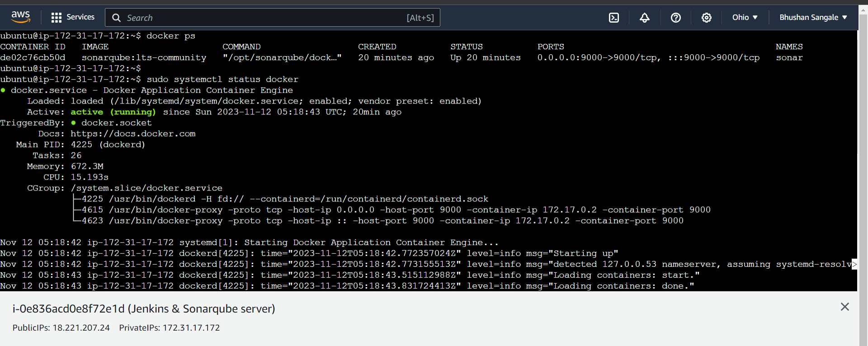Click the Services menu label

click(x=80, y=17)
